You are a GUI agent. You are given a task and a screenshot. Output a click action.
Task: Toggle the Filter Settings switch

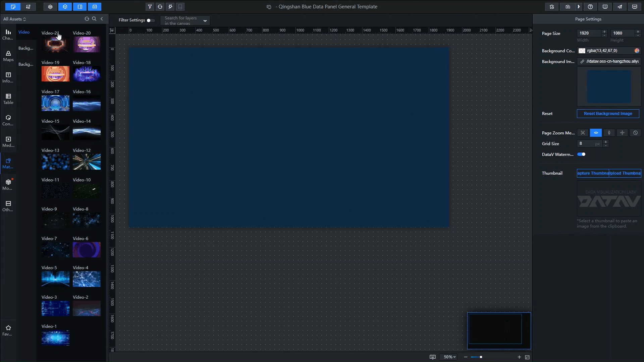click(150, 20)
